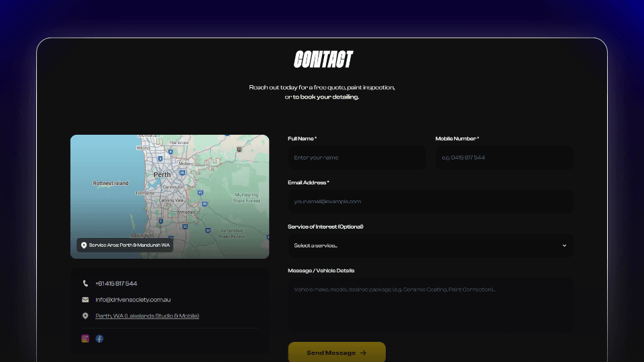Click the info@drivensociety.com.au email link
This screenshot has width=644, height=362.
[133, 300]
